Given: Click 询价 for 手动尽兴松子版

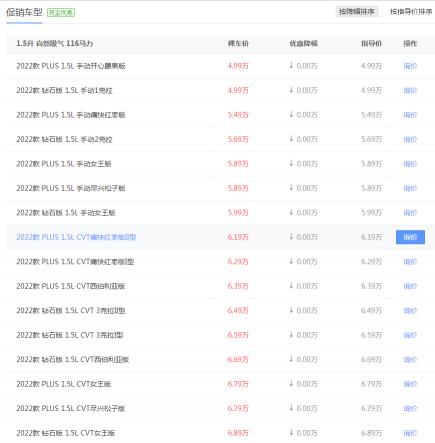Looking at the screenshot, I should pos(410,188).
